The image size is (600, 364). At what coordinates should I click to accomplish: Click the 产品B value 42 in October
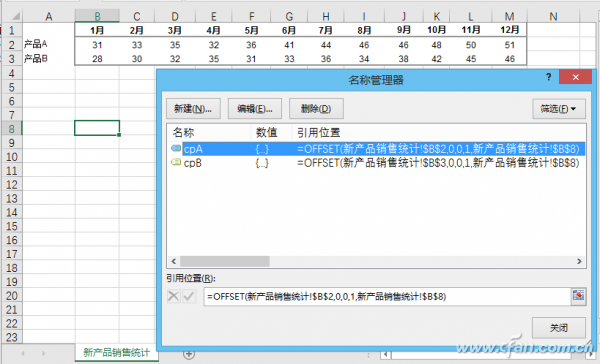[436, 59]
